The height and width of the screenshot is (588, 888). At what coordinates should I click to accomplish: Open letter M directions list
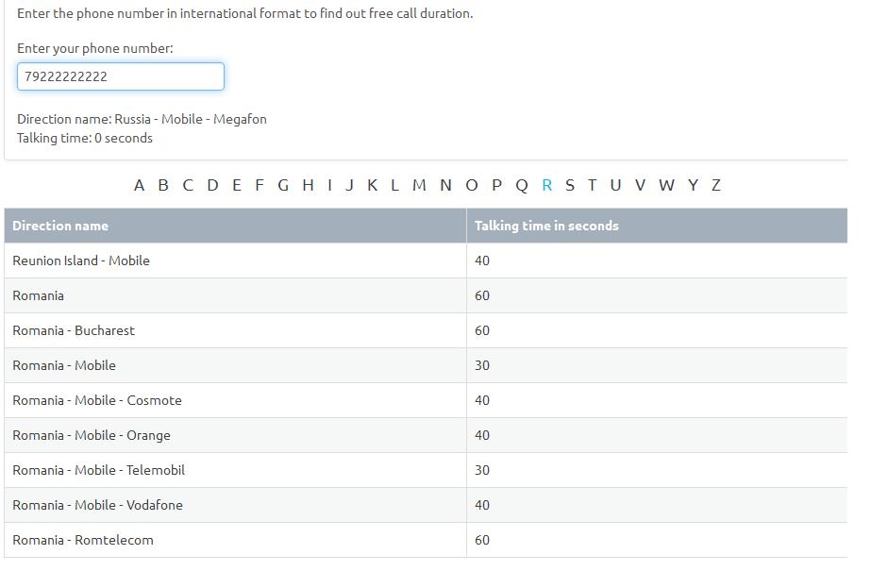[419, 185]
